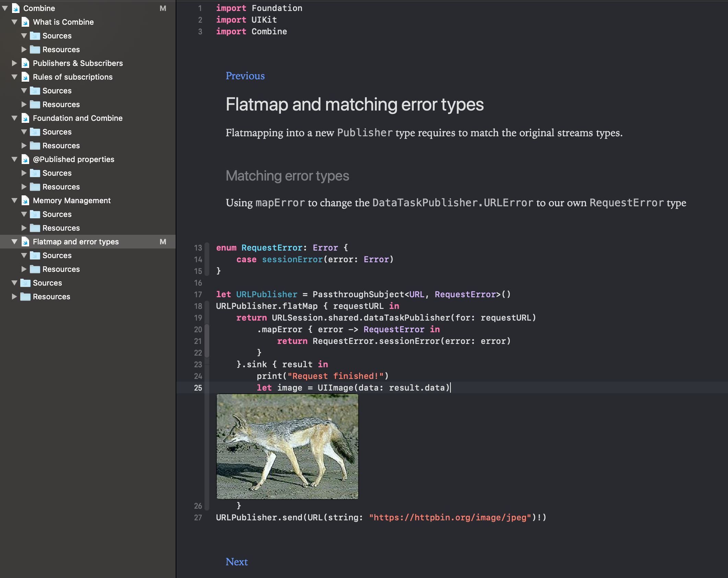Collapse bottom-level Sources folder triangle

[14, 283]
